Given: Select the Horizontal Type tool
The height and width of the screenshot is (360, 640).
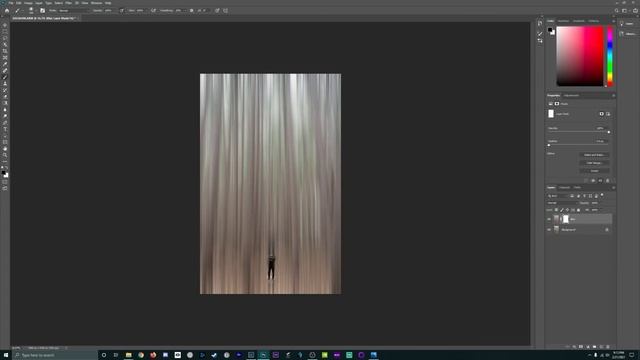Looking at the screenshot, I should coord(5,129).
